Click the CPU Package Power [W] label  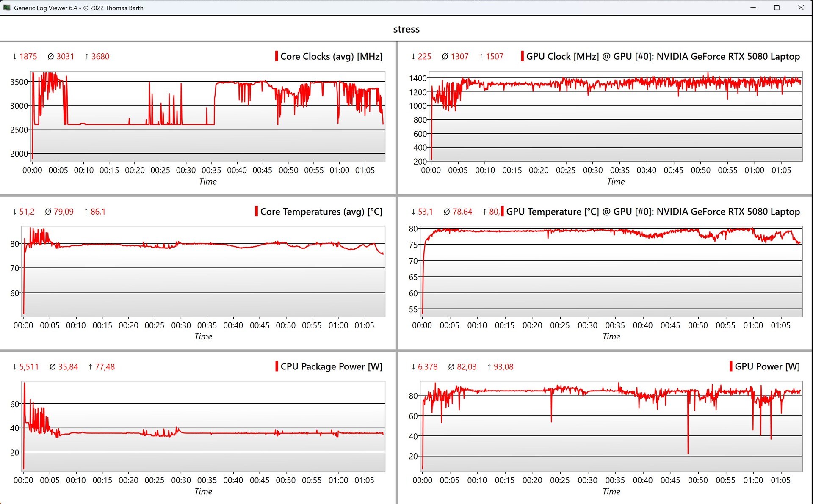[331, 366]
